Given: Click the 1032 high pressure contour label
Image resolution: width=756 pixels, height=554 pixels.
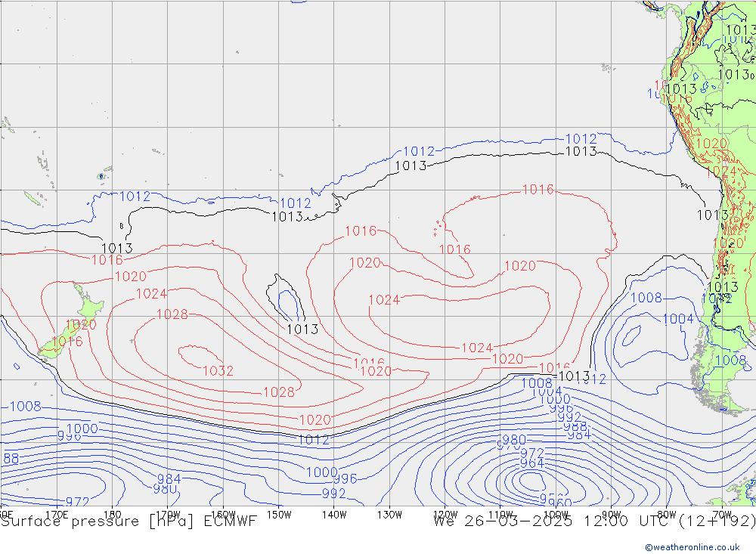Looking at the screenshot, I should pyautogui.click(x=218, y=371).
